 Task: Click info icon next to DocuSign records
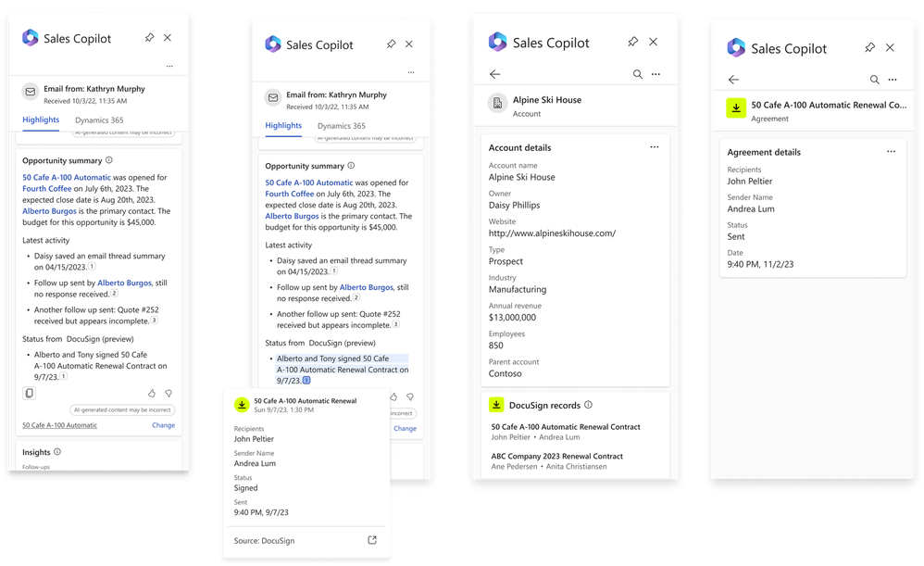(588, 405)
